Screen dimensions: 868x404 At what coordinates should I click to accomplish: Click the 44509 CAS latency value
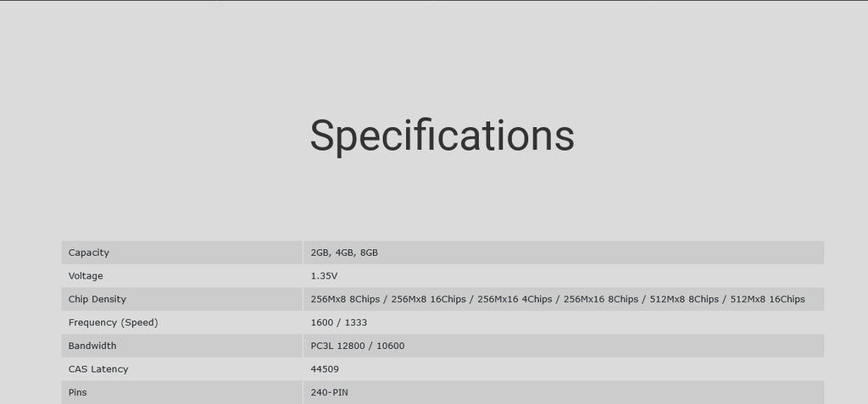click(325, 369)
